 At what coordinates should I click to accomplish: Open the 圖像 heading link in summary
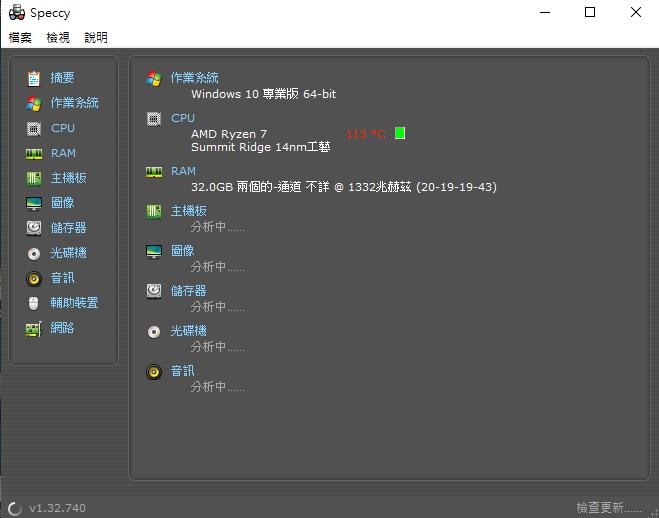click(183, 250)
